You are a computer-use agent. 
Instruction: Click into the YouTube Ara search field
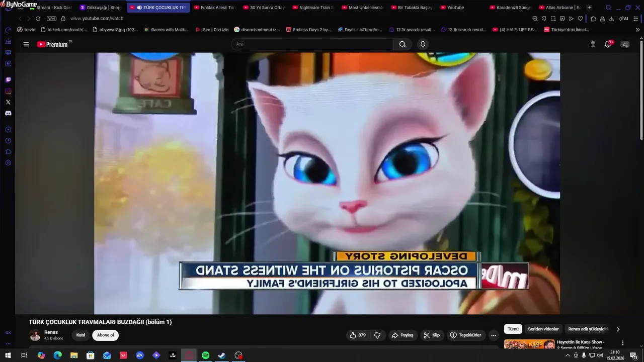click(312, 44)
